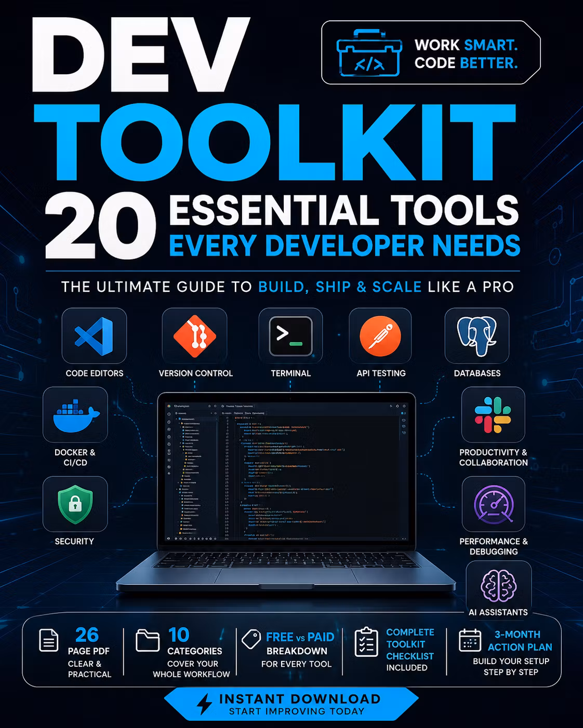This screenshot has width=583, height=728.
Task: Click the "10 CATEGORIES" text
Action: pyautogui.click(x=195, y=641)
